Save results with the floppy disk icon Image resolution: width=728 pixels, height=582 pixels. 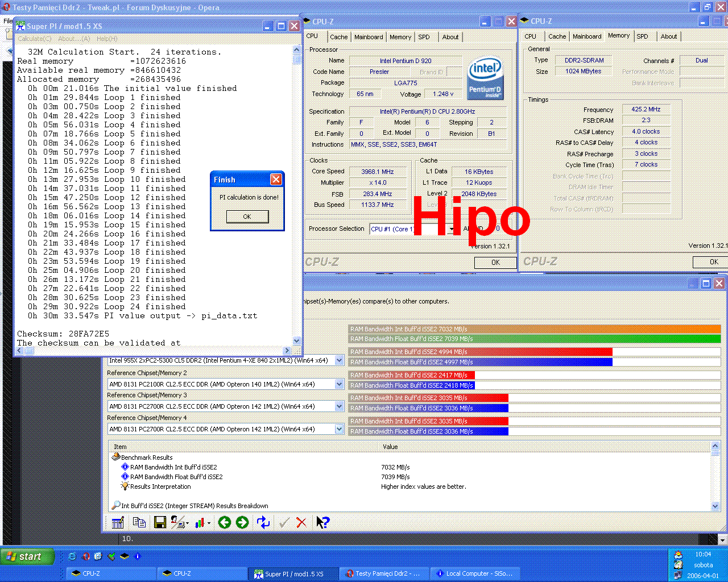[160, 522]
